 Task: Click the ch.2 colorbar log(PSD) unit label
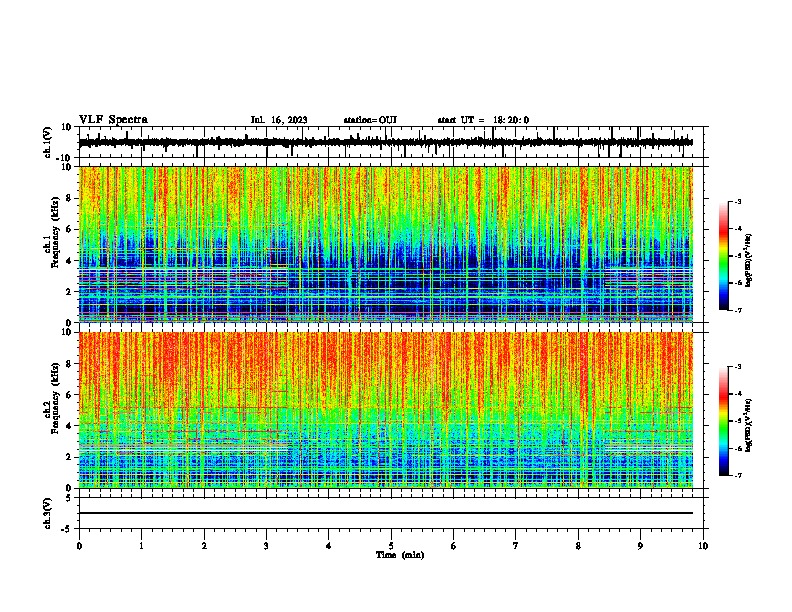point(748,426)
